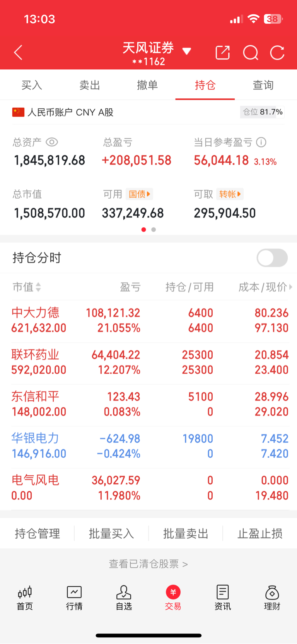Open 查看已清仓股票 link
This screenshot has width=297, height=644.
(x=148, y=564)
